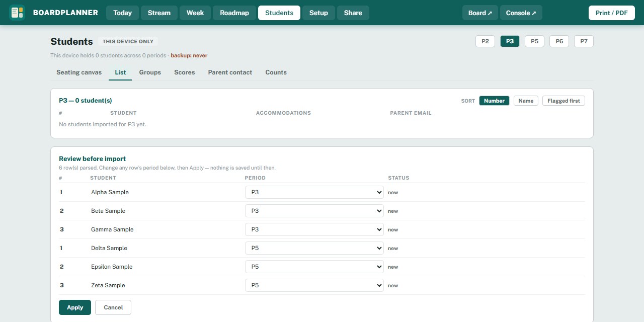Click 'Gamma Sample' student name

[112, 229]
